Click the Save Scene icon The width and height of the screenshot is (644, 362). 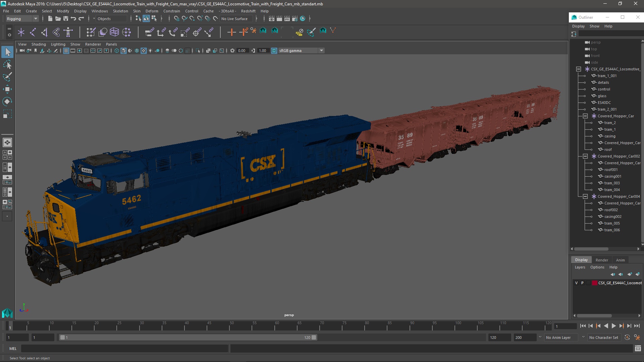[x=66, y=19]
